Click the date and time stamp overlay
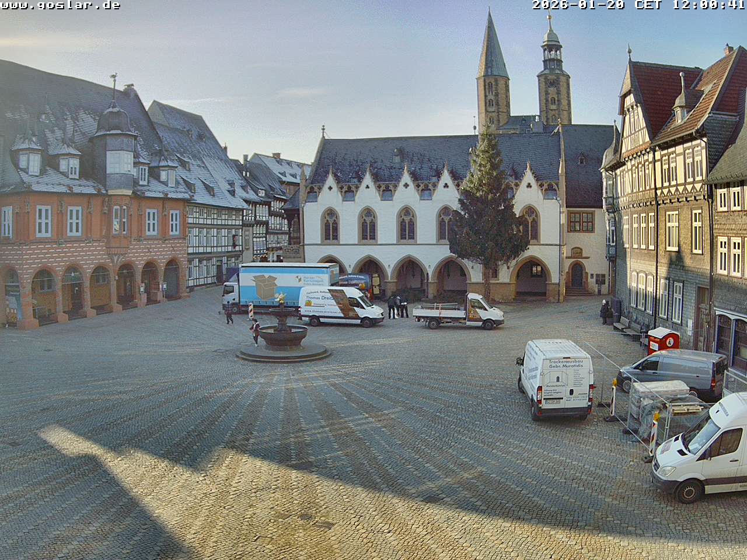Viewport: 747px width, 560px height. tap(638, 5)
